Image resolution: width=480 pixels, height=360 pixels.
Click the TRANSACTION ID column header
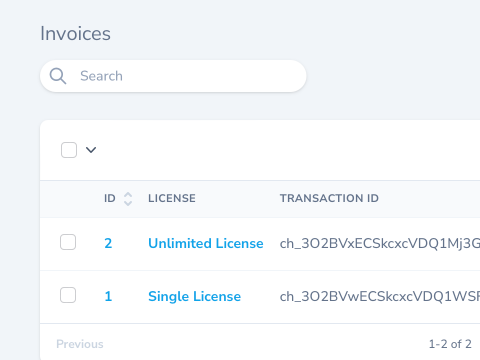pyautogui.click(x=329, y=198)
